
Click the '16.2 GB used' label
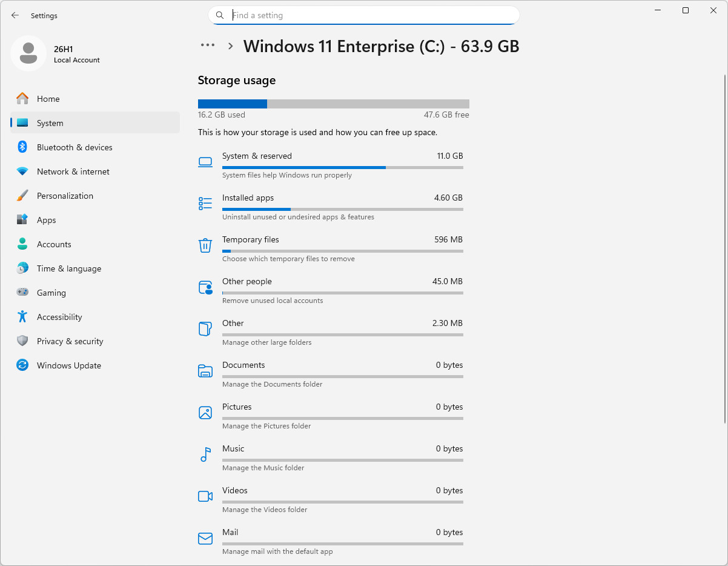[x=222, y=115]
